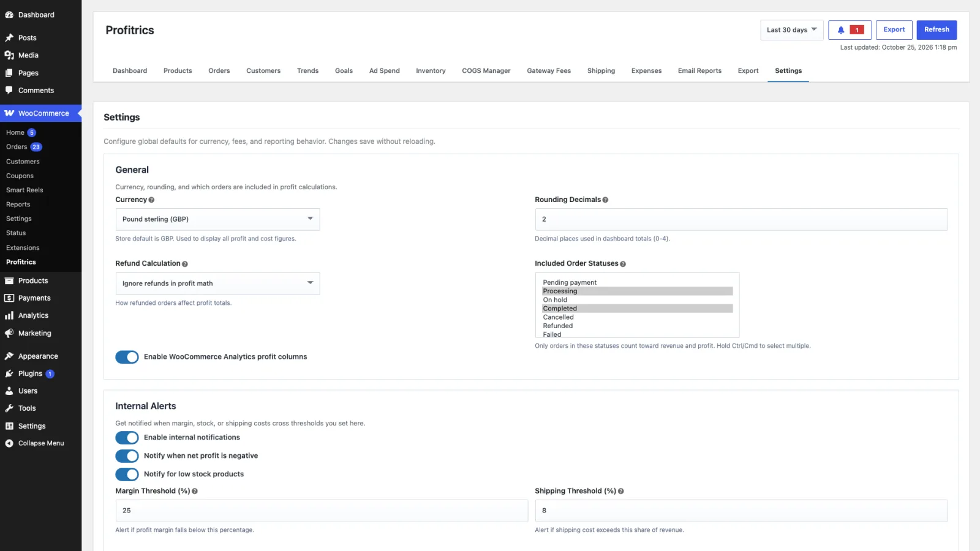Image resolution: width=980 pixels, height=551 pixels.
Task: Click the Payments dollar icon
Action: [x=9, y=298]
